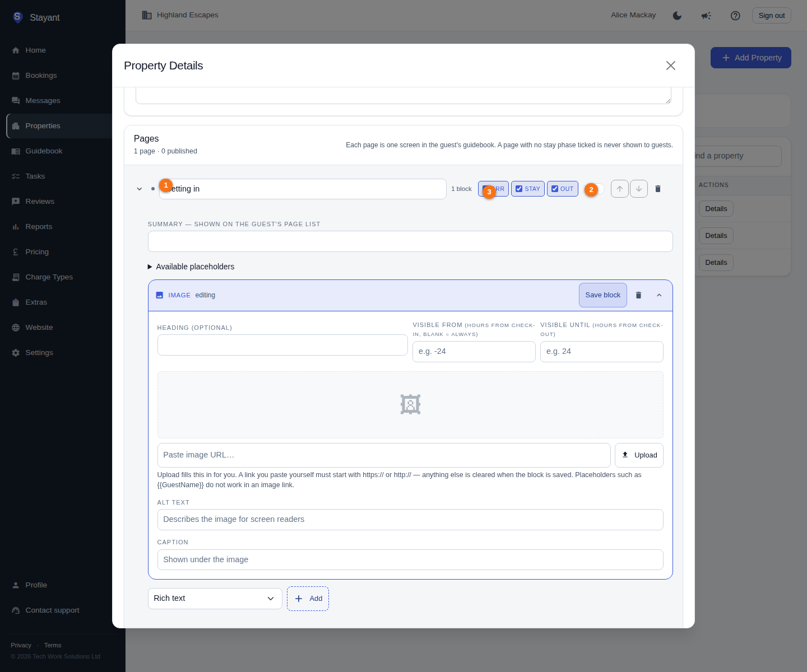This screenshot has height=672, width=807.
Task: Click the Tasks sidebar icon
Action: point(16,176)
